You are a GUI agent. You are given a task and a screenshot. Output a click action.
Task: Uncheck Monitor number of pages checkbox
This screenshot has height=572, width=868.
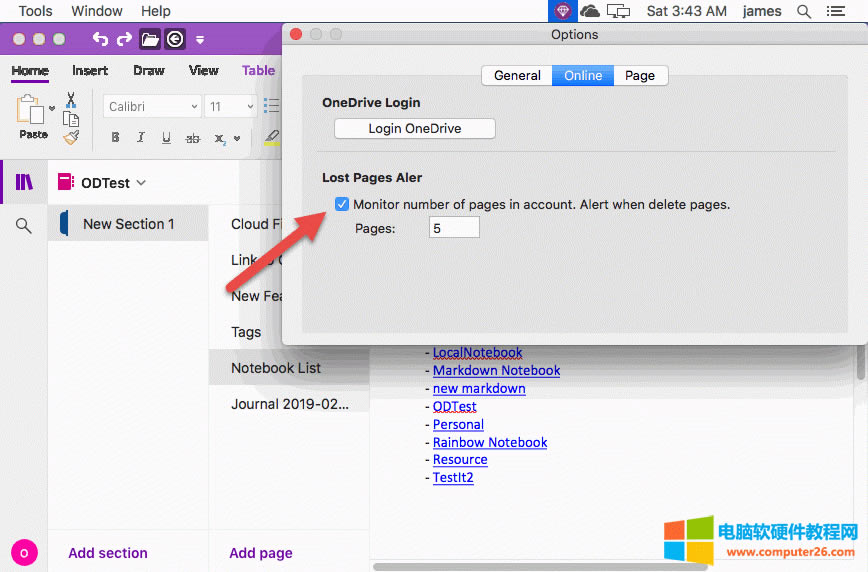pos(342,204)
